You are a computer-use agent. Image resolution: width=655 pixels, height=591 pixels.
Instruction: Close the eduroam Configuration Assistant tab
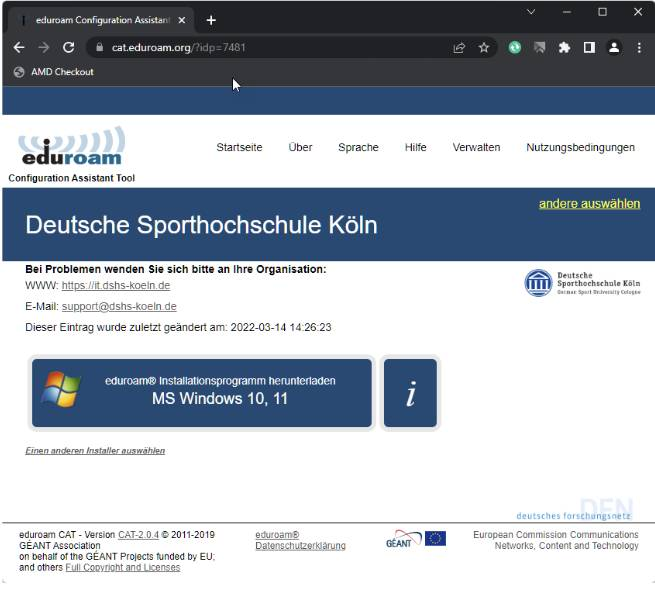tap(182, 20)
